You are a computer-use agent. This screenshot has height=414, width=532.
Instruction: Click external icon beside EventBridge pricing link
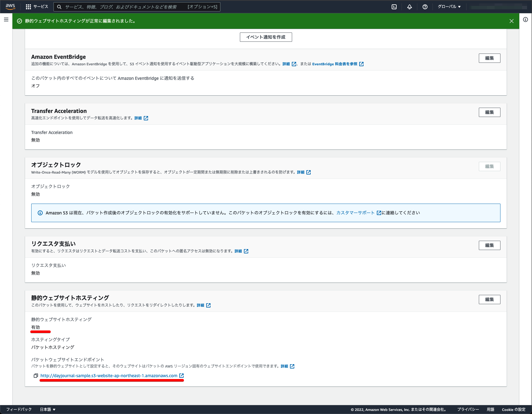tap(361, 64)
